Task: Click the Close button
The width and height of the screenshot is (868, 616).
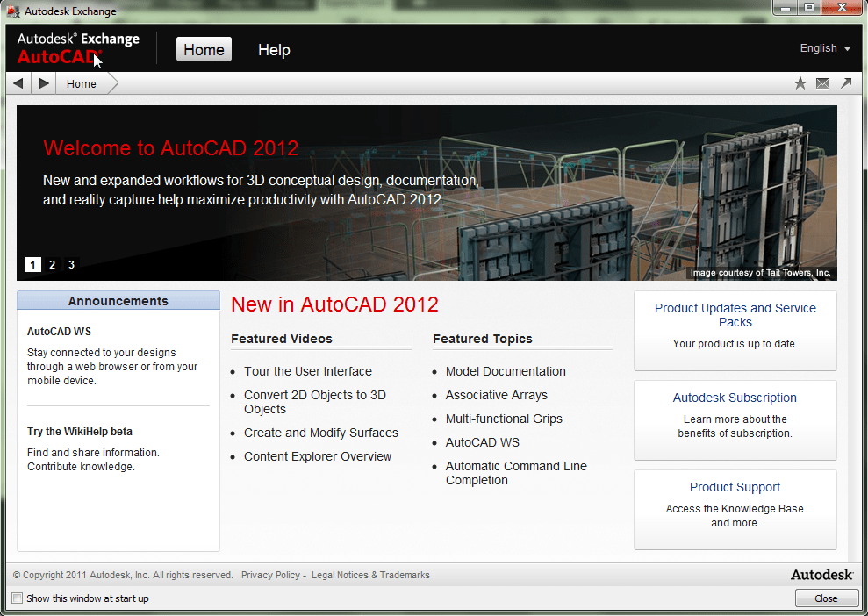Action: coord(826,598)
